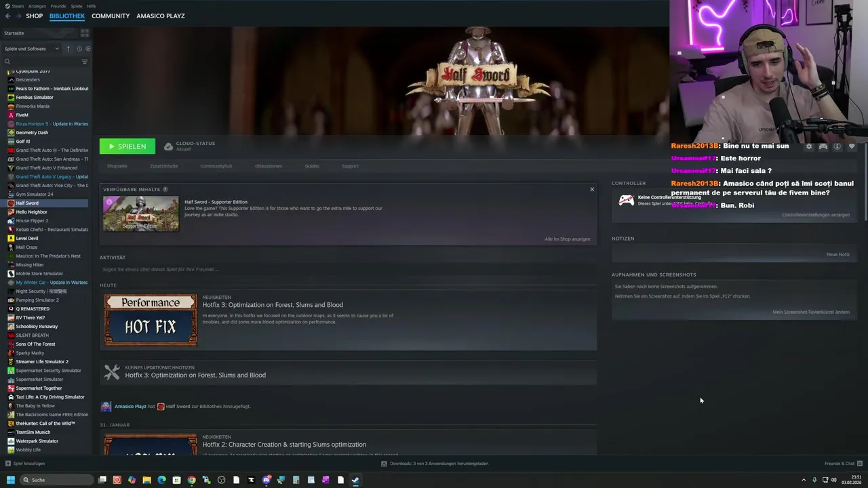Select Geometry Dash in the list
This screenshot has height=488, width=868.
coord(47,133)
